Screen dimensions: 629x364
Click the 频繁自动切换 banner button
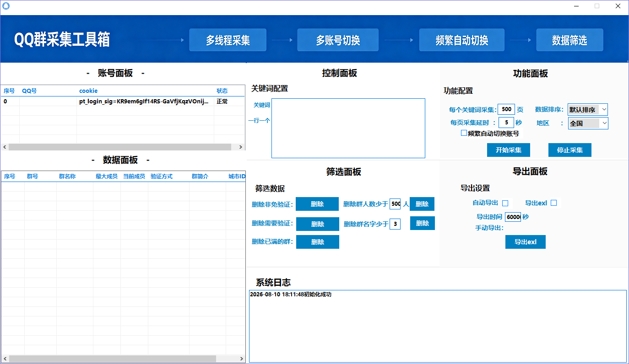point(462,40)
